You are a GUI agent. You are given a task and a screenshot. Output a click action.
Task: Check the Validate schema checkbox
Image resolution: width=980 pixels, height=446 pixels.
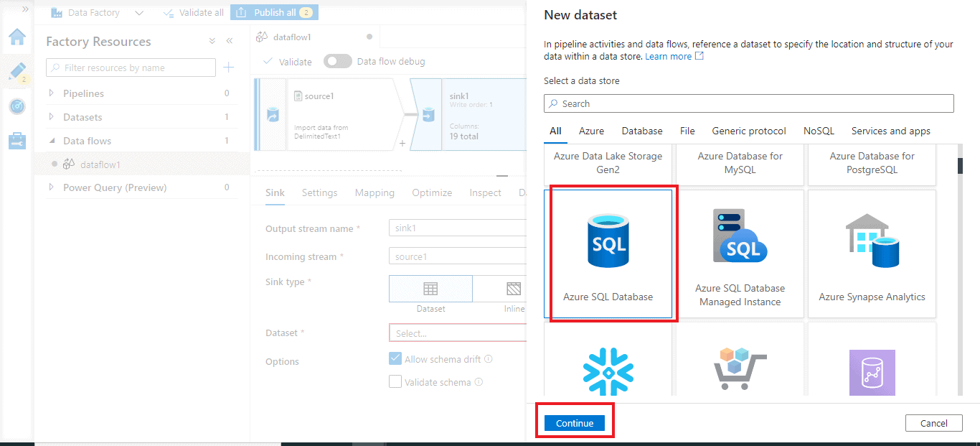pyautogui.click(x=395, y=382)
